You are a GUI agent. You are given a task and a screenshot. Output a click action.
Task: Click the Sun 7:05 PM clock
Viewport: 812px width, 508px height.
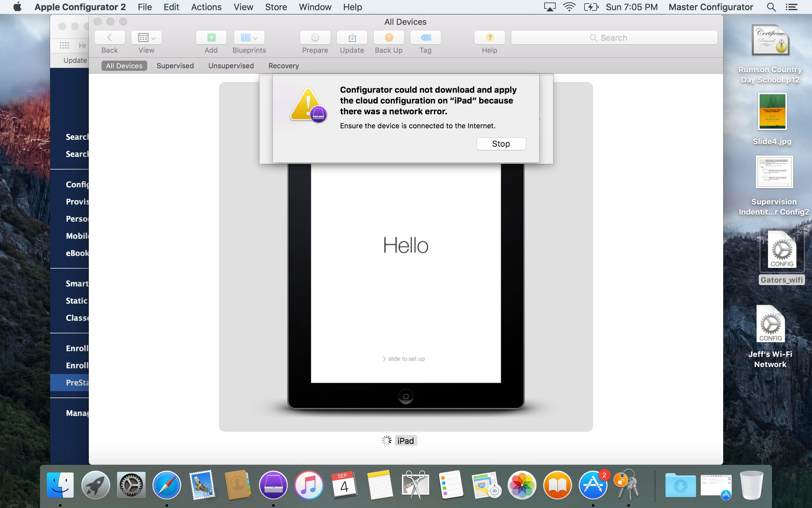(x=632, y=7)
